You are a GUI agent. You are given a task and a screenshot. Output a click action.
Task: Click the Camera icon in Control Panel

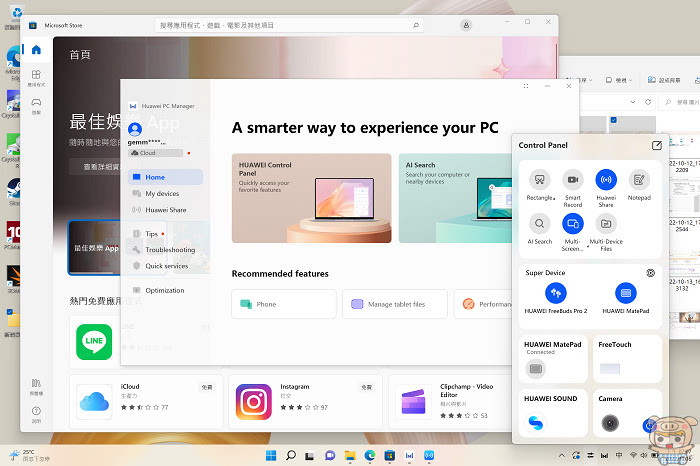(x=609, y=422)
